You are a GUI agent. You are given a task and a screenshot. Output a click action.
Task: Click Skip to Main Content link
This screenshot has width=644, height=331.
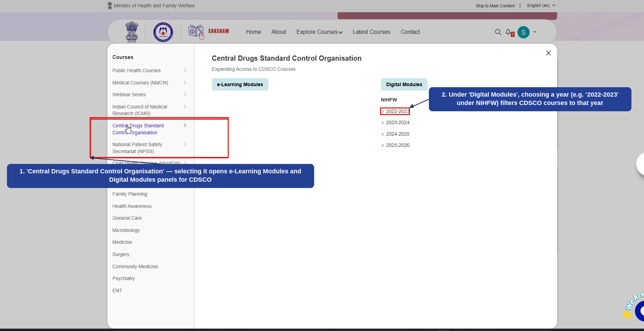[495, 6]
